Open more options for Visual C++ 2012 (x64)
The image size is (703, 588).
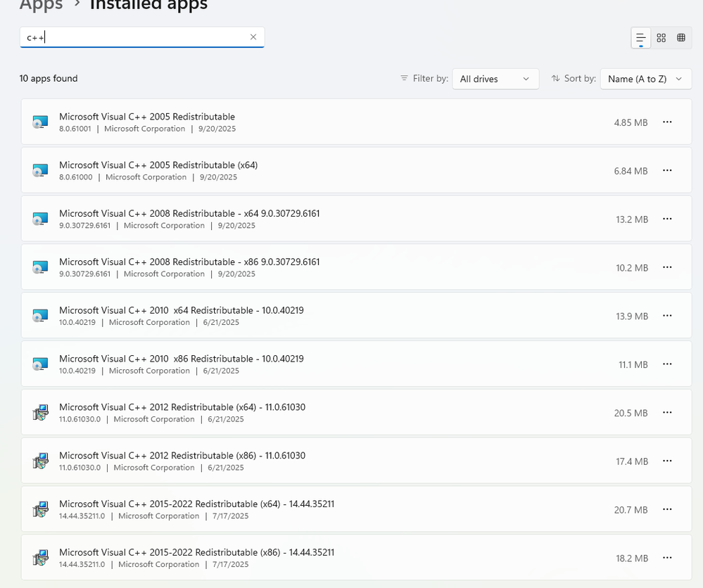tap(667, 413)
